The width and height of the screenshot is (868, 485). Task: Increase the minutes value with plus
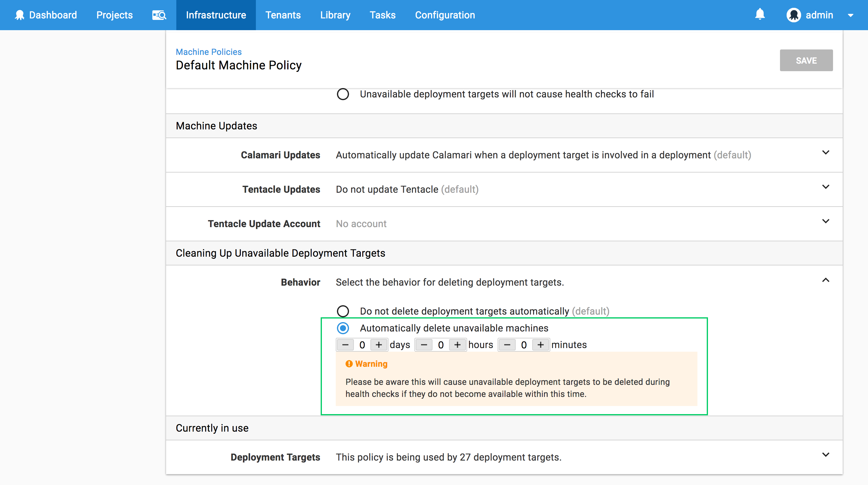pos(540,345)
